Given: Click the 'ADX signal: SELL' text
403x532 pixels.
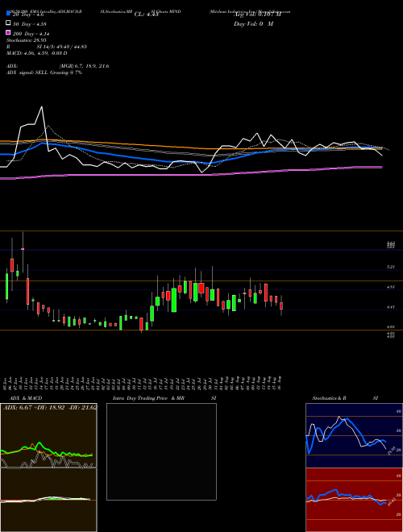Looking at the screenshot, I should (27, 73).
